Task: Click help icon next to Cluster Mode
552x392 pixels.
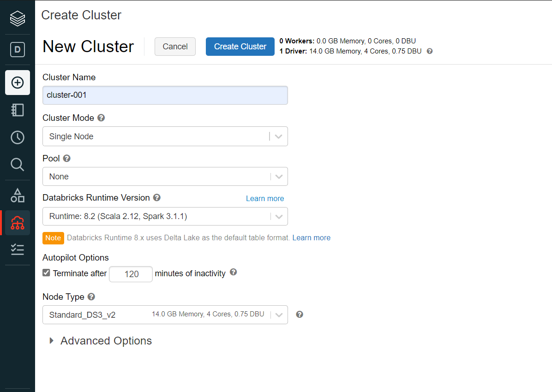Action: [101, 118]
